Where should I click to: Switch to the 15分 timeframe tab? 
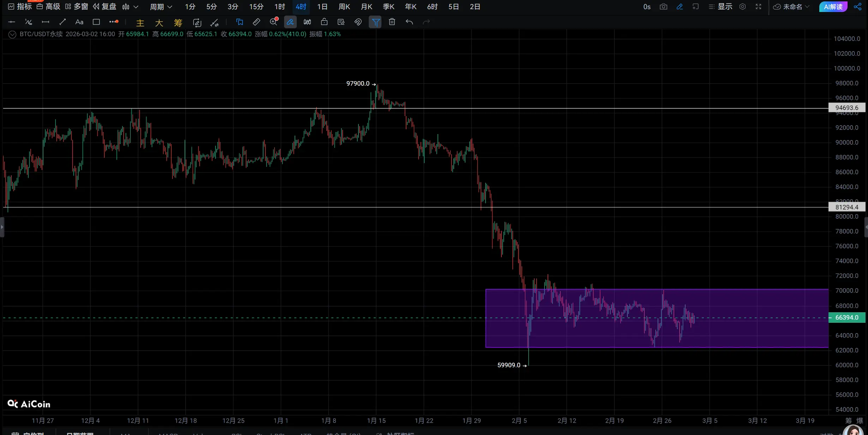click(x=256, y=7)
